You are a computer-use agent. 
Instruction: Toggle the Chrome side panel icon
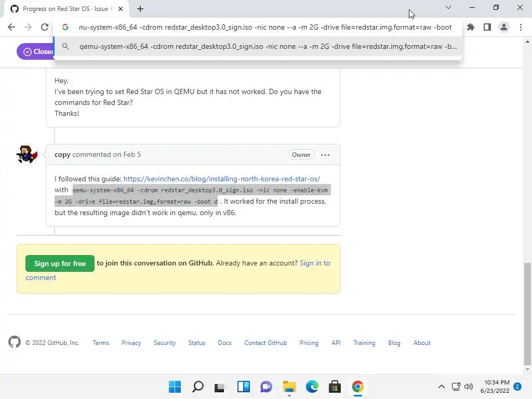(487, 27)
